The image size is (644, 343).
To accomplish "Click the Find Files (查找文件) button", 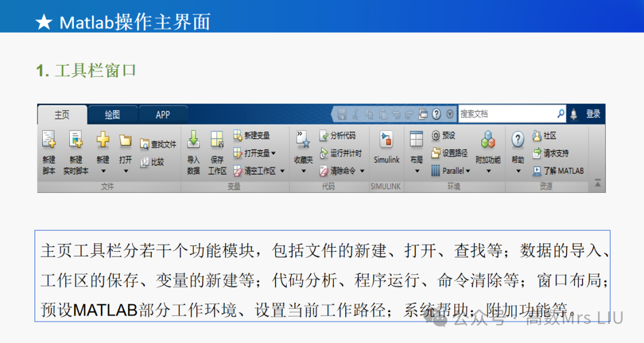I will 158,144.
